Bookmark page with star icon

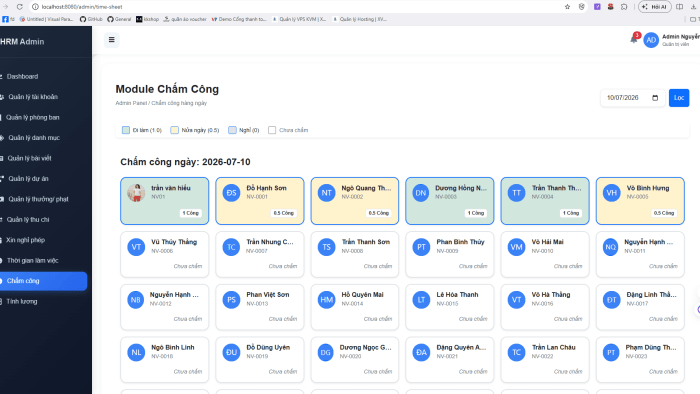pos(567,7)
